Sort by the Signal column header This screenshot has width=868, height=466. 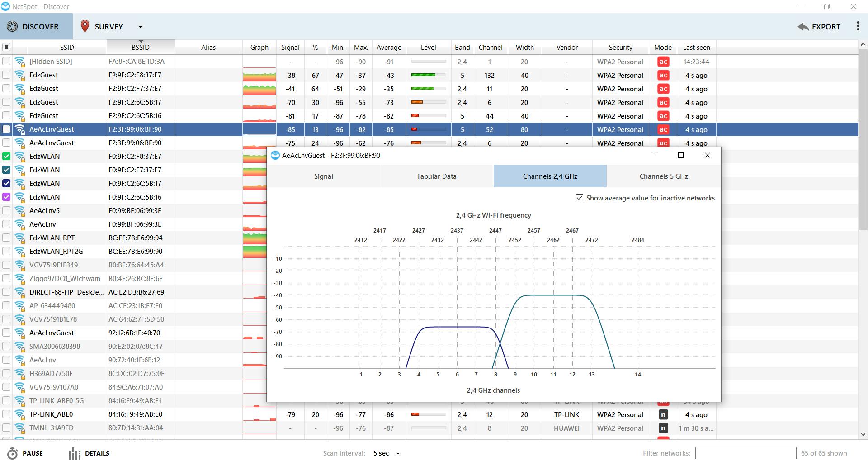pyautogui.click(x=290, y=47)
